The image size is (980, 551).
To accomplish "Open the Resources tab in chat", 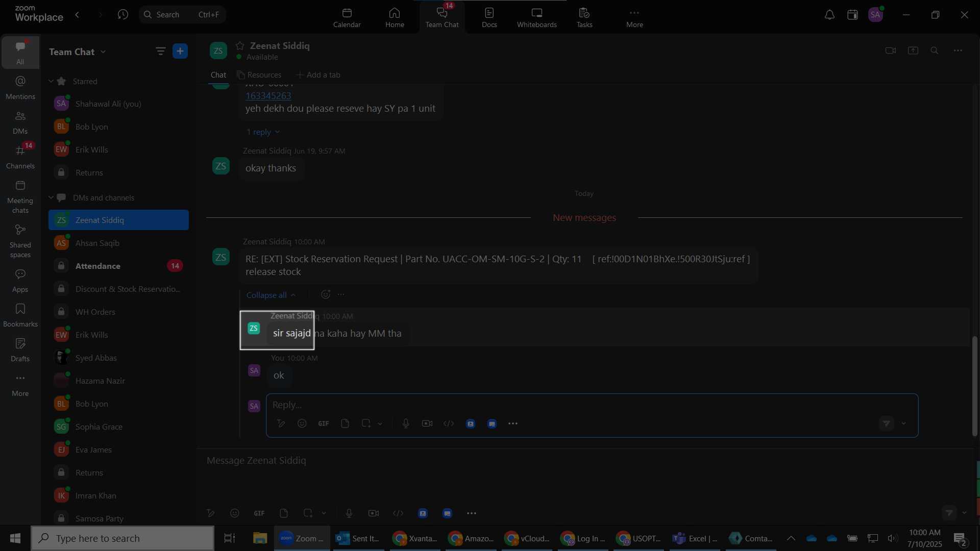I will click(x=259, y=75).
